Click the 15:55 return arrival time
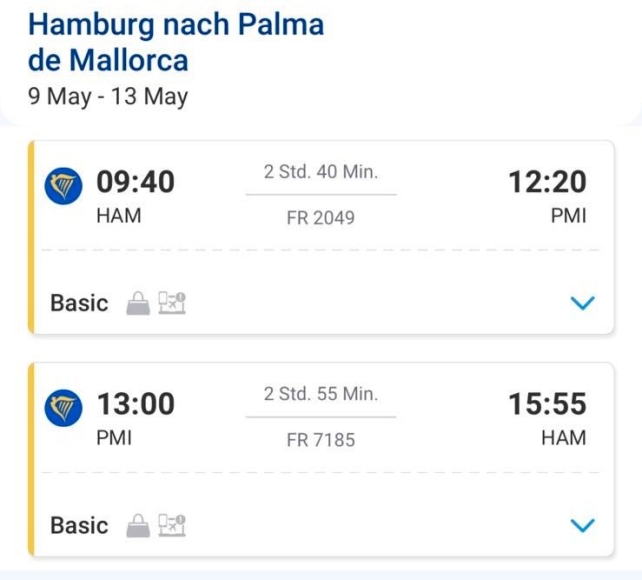Screen dimensions: 642x580 click(x=547, y=405)
